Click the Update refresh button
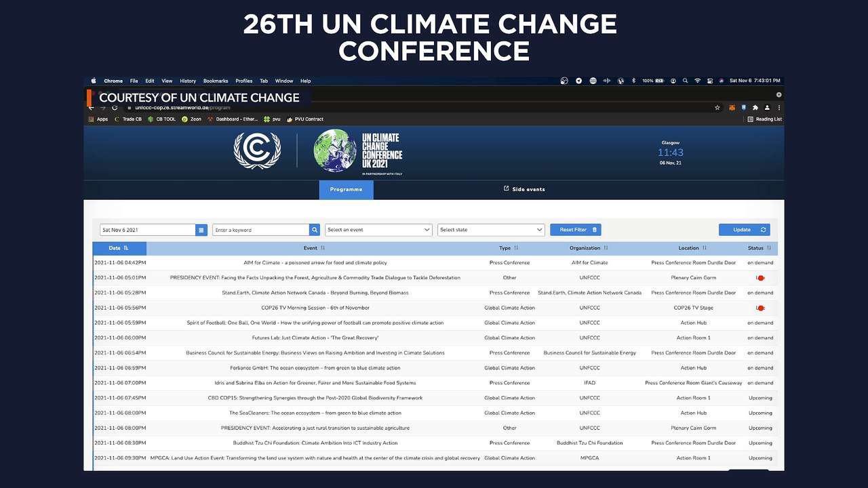This screenshot has height=488, width=868. [x=745, y=230]
